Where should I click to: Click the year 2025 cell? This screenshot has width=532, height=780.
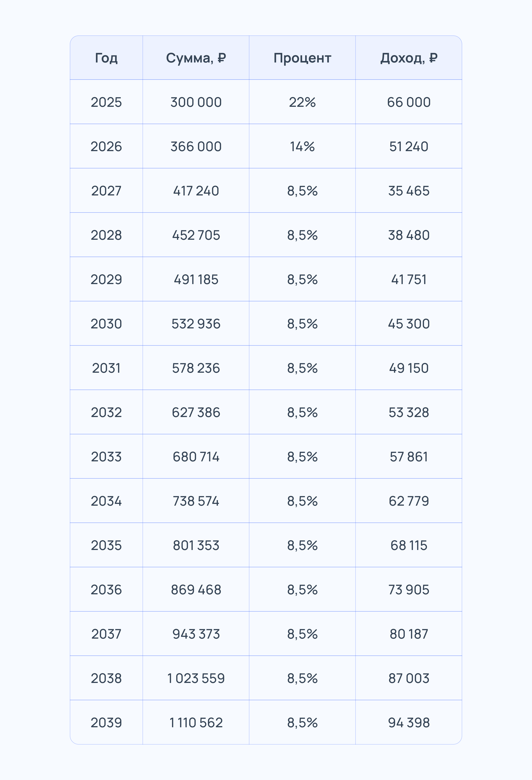[106, 102]
